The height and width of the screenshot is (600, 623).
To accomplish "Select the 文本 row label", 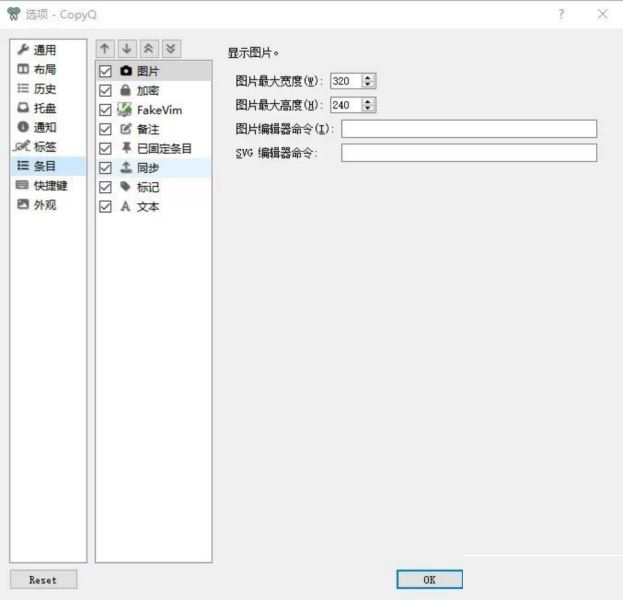I will point(148,207).
